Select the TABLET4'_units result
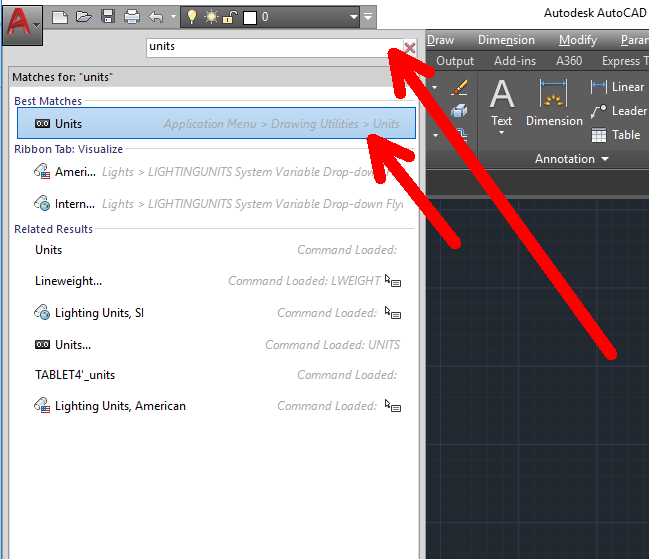The image size is (649, 559). click(x=216, y=375)
